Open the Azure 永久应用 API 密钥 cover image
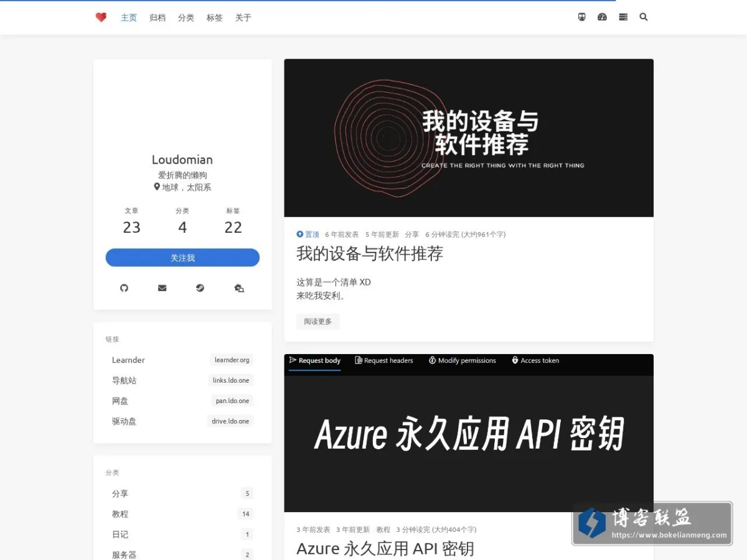This screenshot has width=747, height=560. 469,433
